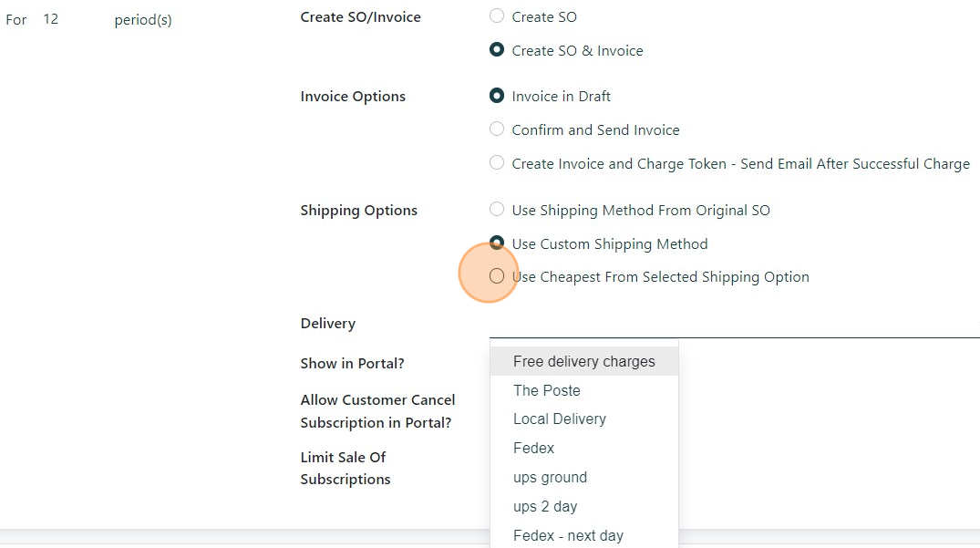
Task: Choose Invoice in Draft option
Action: (x=497, y=96)
